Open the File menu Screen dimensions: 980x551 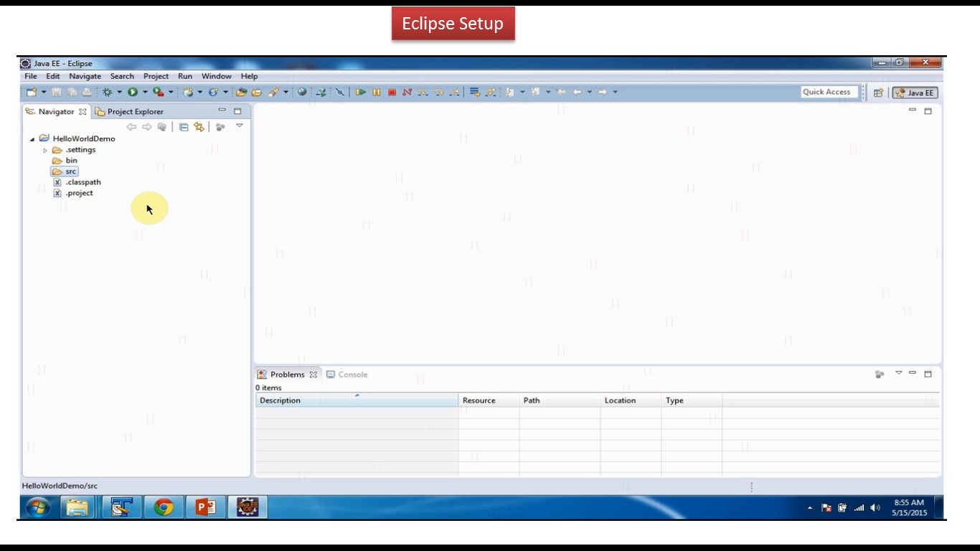click(31, 76)
